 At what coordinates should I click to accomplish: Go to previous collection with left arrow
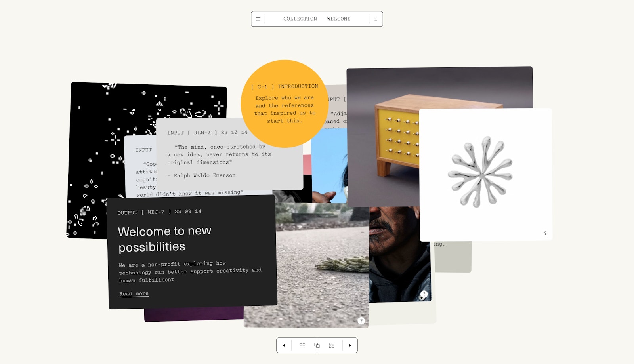pos(284,345)
